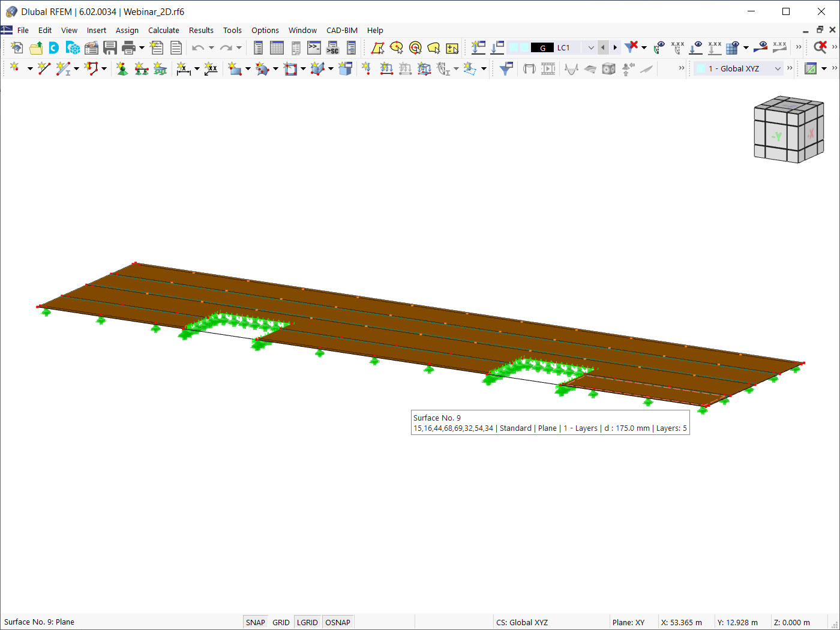Open the CAD-BIM menu
The image size is (840, 630).
341,30
